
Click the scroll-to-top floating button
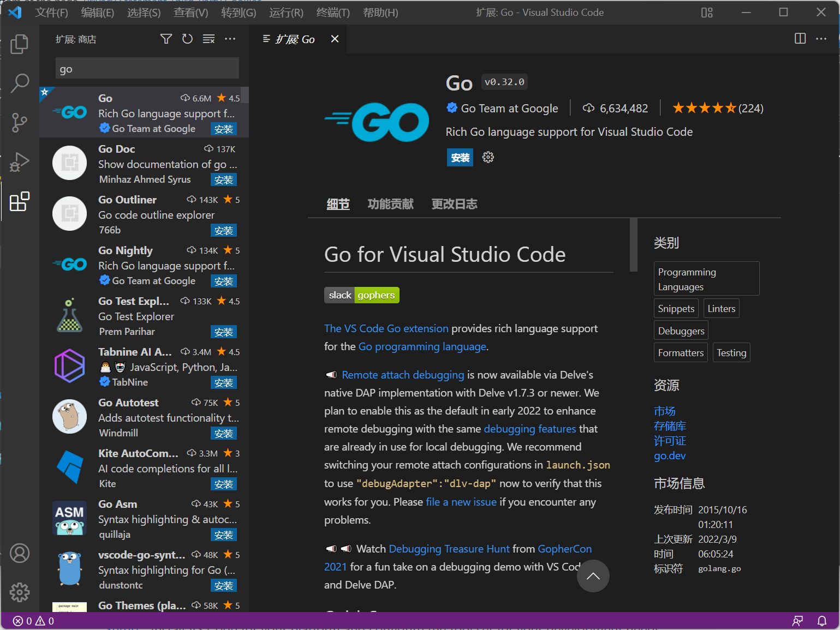pyautogui.click(x=593, y=576)
